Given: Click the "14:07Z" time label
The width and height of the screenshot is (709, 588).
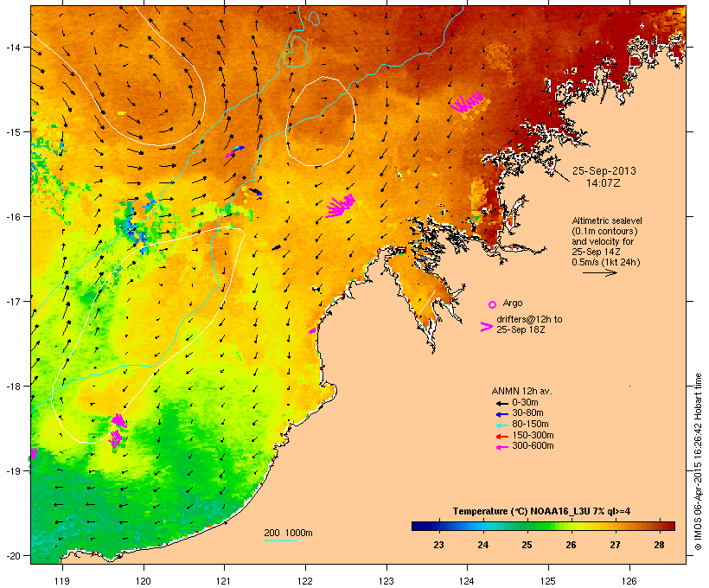Looking at the screenshot, I should [604, 183].
